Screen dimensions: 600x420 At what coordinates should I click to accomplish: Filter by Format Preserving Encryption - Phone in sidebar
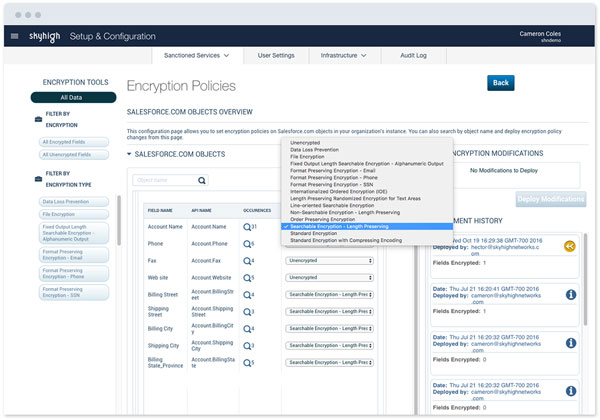click(x=73, y=273)
